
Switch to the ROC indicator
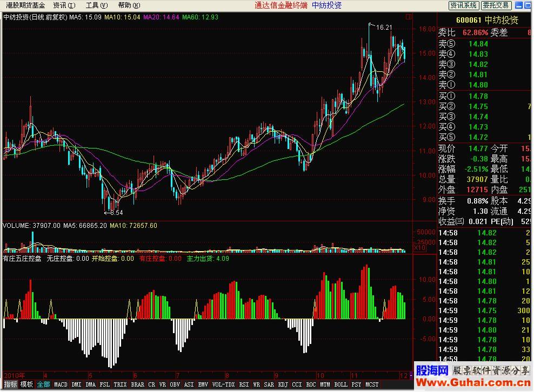(311, 384)
